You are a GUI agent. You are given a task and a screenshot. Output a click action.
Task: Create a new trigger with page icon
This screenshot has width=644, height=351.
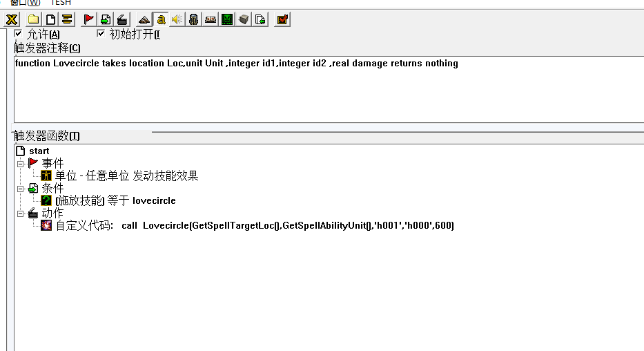[x=50, y=19]
